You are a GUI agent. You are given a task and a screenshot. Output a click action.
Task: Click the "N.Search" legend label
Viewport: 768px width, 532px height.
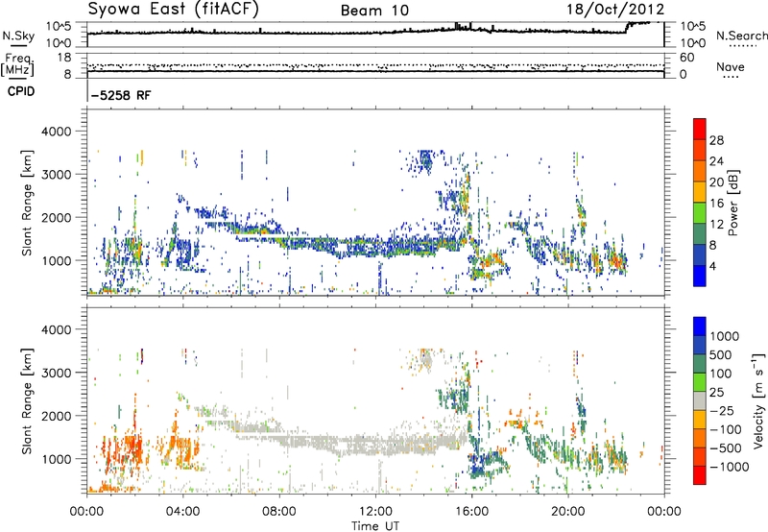tap(741, 36)
